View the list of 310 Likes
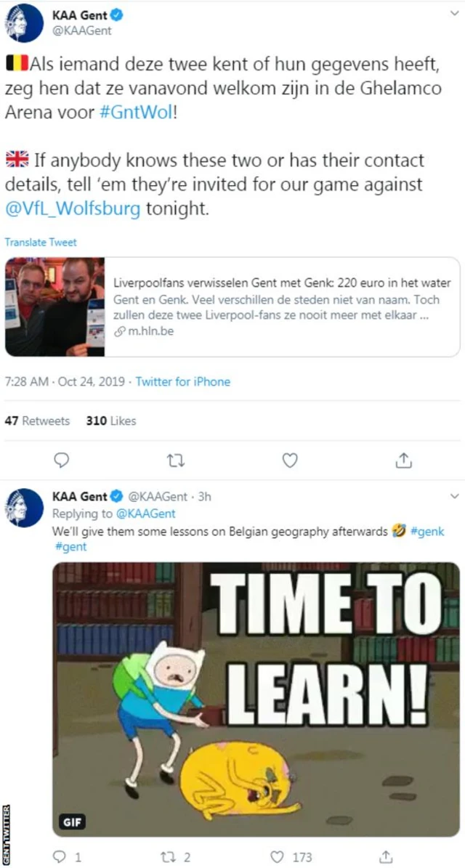465x868 pixels. click(110, 421)
